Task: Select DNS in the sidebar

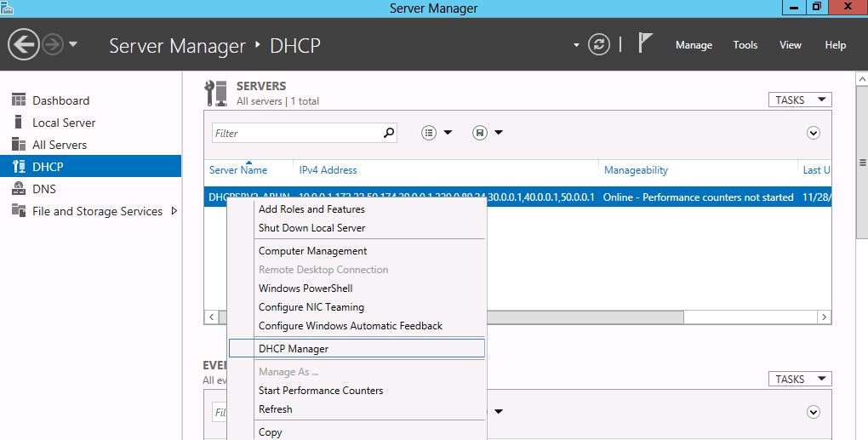Action: pos(91,189)
